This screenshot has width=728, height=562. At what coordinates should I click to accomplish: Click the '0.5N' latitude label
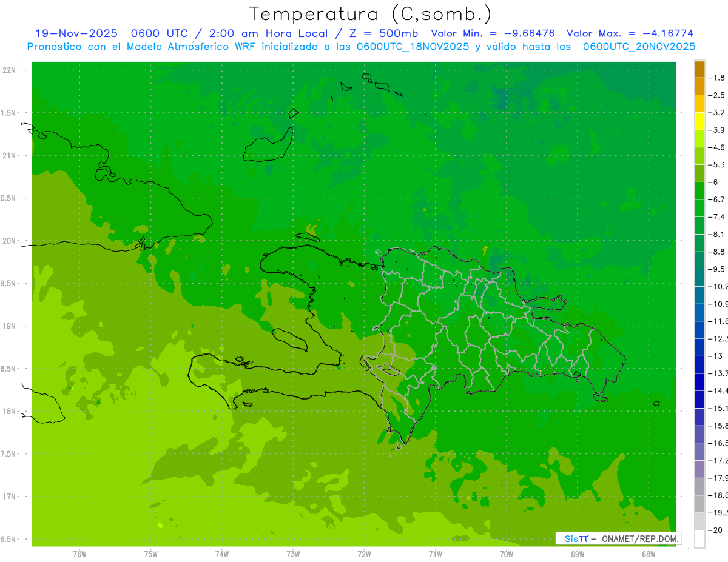(x=9, y=198)
